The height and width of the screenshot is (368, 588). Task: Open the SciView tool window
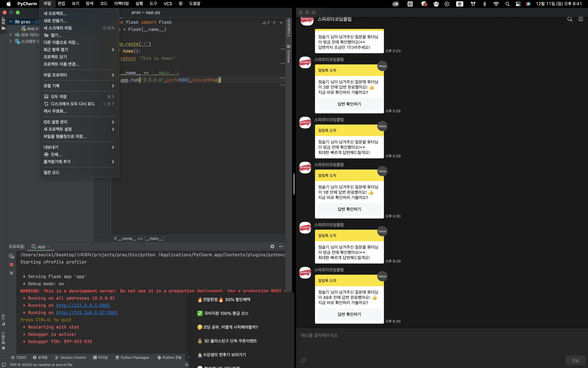pyautogui.click(x=289, y=54)
